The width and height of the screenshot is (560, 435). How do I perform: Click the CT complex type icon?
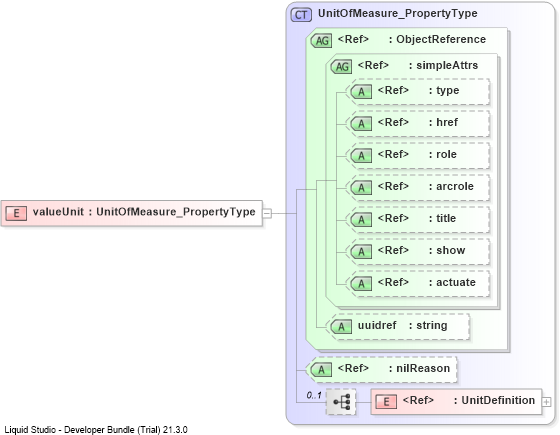(301, 15)
